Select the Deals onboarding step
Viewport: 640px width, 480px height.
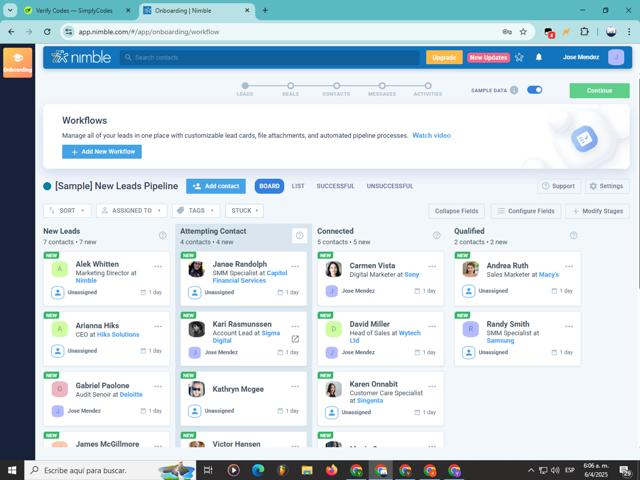click(290, 86)
